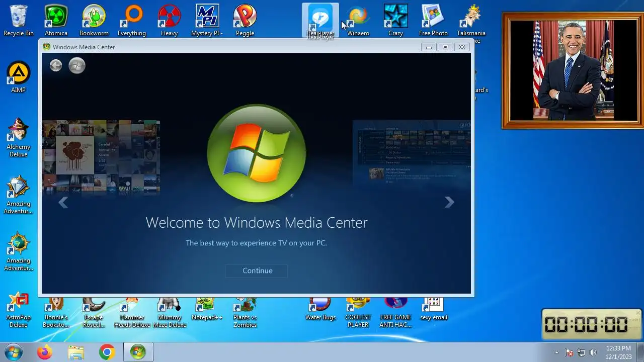Screen dimensions: 644x362
Task: Select Heavy desktop shortcut
Action: (x=170, y=21)
